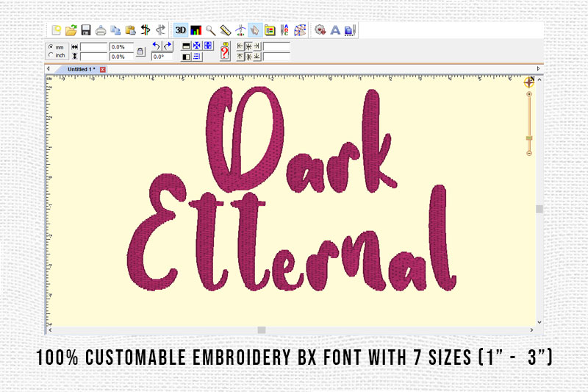The image size is (588, 392).
Task: Click the flip vertical icon
Action: pyautogui.click(x=186, y=46)
